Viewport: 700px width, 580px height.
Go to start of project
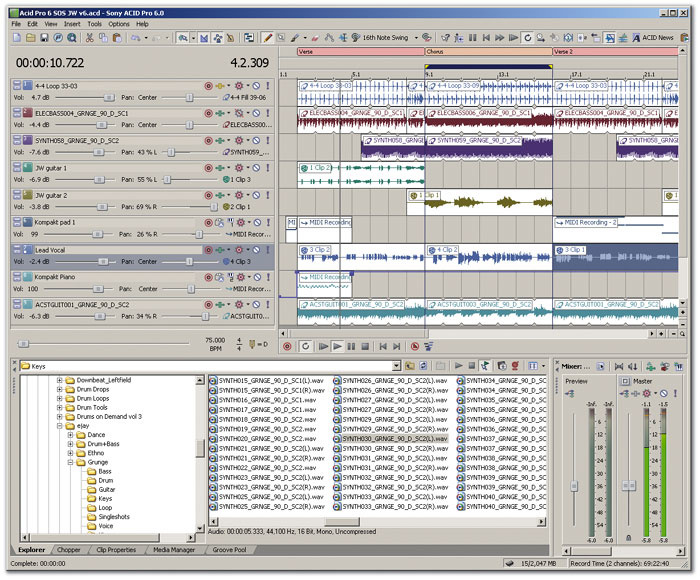383,346
